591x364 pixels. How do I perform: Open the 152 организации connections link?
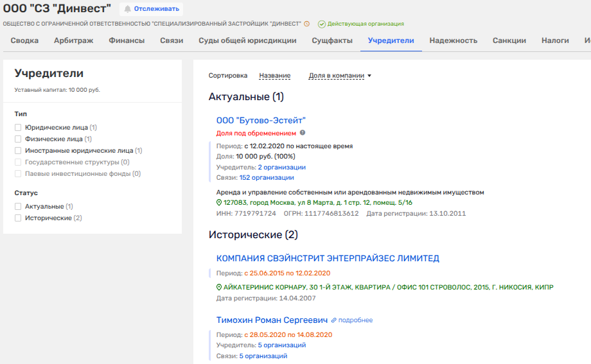[266, 178]
